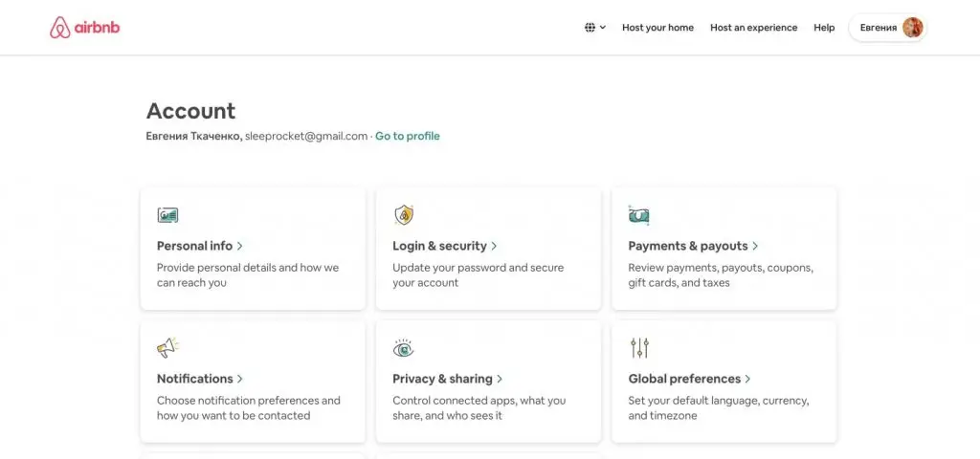Image resolution: width=980 pixels, height=459 pixels.
Task: Open the Login & security heading link
Action: [x=439, y=246]
